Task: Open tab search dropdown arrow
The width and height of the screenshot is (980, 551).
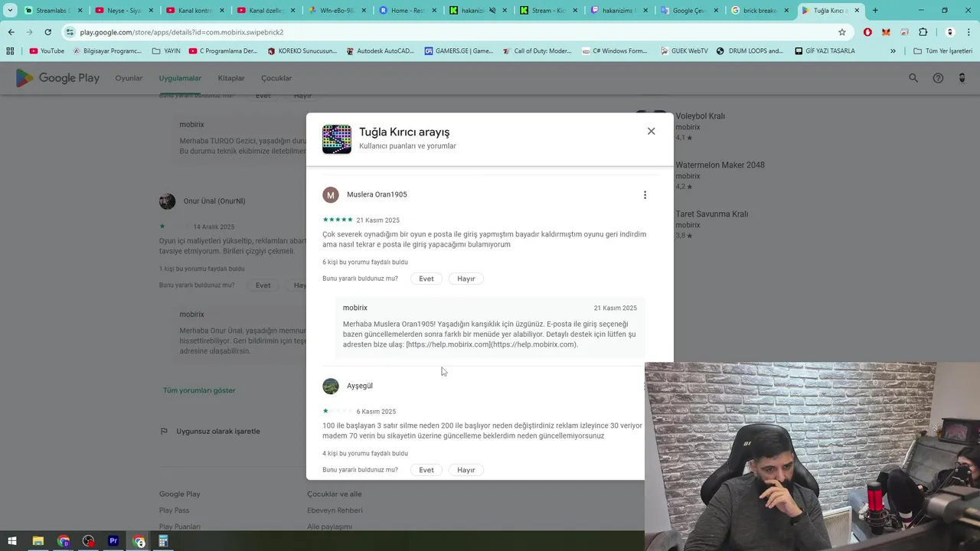Action: point(10,11)
